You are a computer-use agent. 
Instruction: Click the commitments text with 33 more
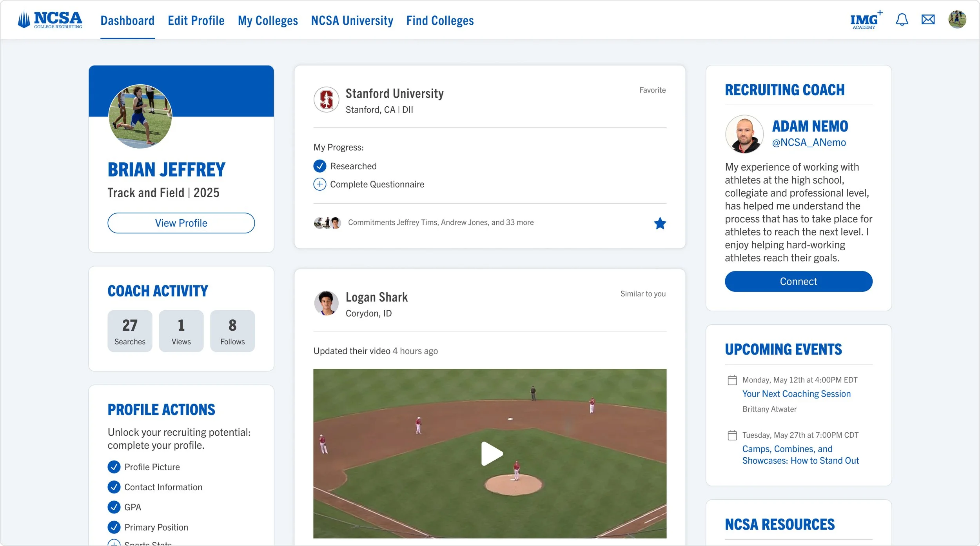pyautogui.click(x=441, y=222)
